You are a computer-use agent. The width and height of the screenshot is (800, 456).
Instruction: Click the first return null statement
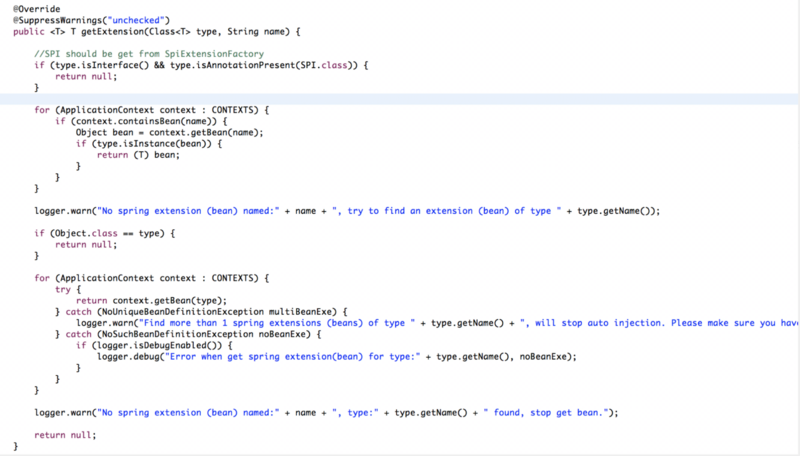pos(86,77)
